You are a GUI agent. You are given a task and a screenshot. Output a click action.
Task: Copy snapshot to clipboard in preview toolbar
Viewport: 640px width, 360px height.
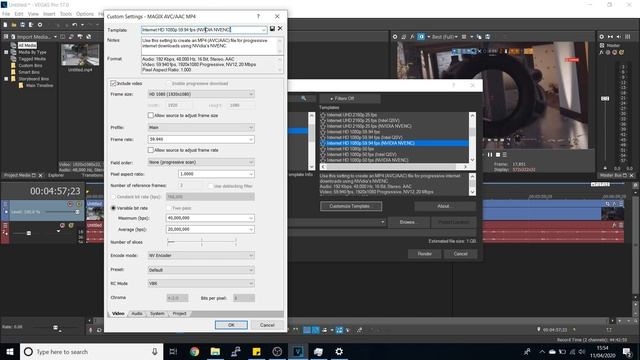click(479, 37)
